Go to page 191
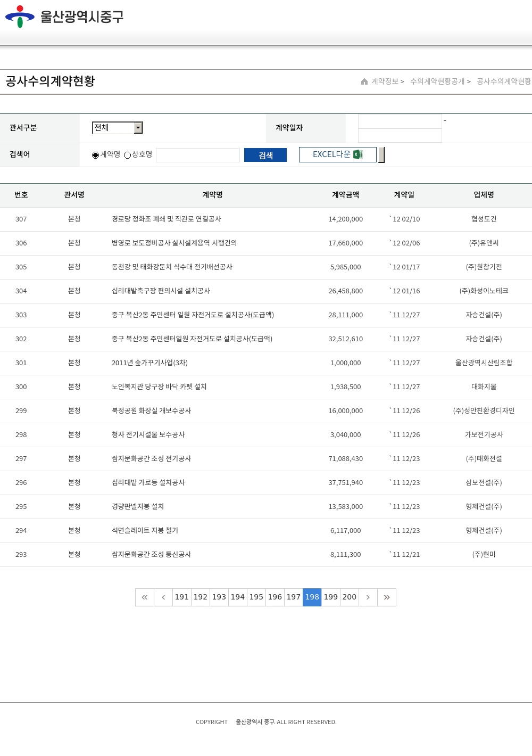Image resolution: width=532 pixels, height=756 pixels. [x=182, y=597]
